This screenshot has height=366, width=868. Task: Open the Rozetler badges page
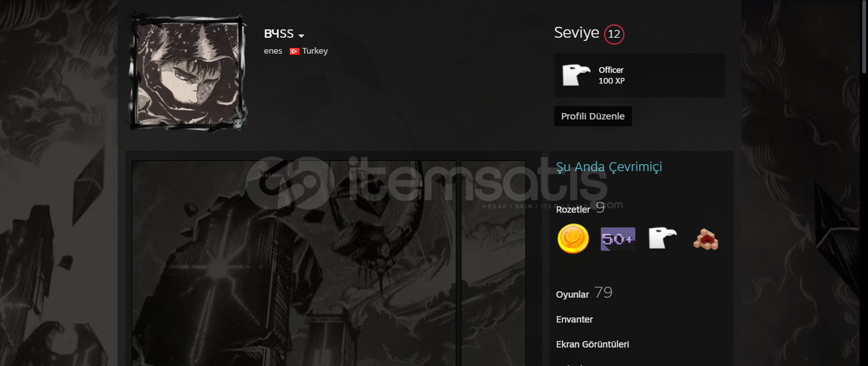coord(573,210)
